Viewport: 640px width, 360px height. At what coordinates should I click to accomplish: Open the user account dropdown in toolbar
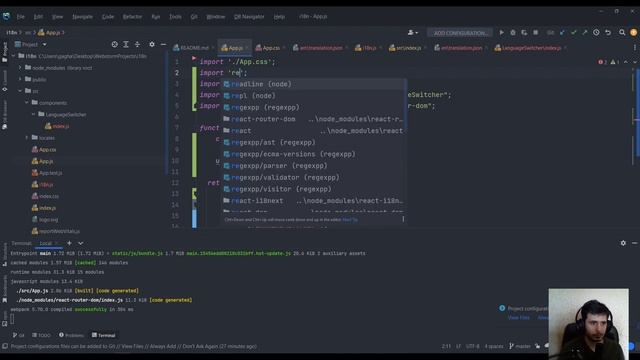tap(413, 33)
